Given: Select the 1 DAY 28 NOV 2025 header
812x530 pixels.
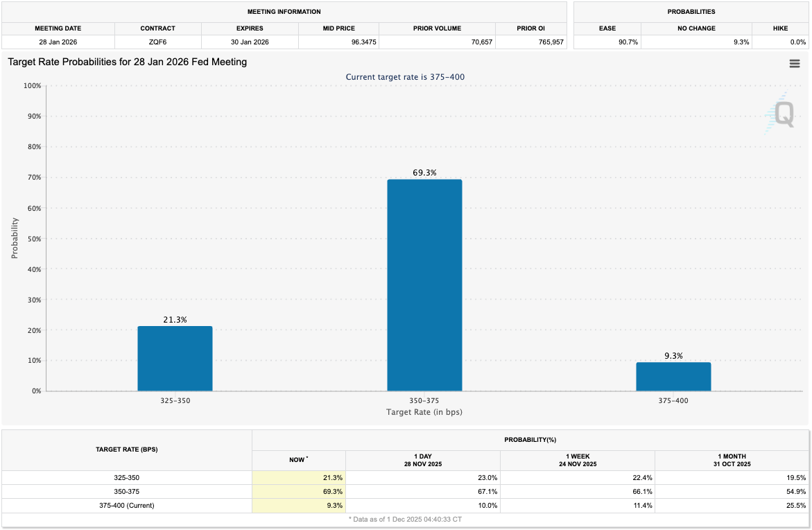Looking at the screenshot, I should point(423,460).
